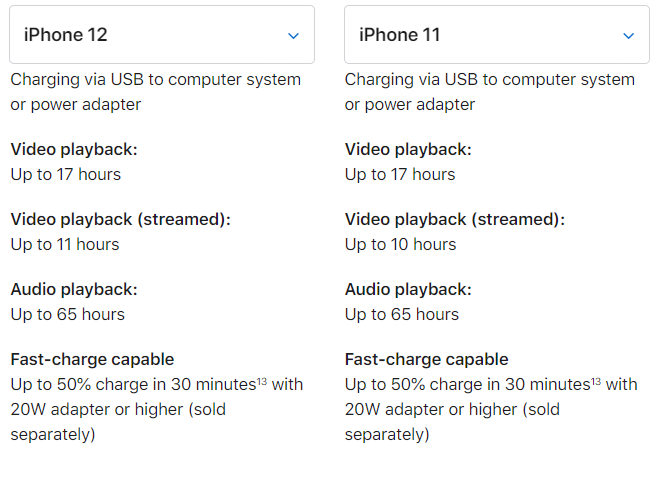The height and width of the screenshot is (498, 669).
Task: Open footnote 13 in the iPhone 11 column
Action: click(596, 380)
